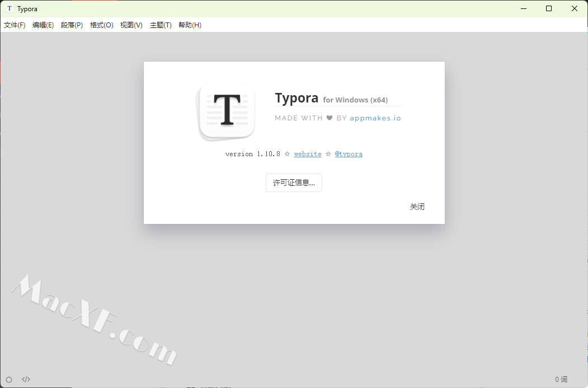Click the appmakes.io link
The width and height of the screenshot is (588, 388).
click(375, 118)
